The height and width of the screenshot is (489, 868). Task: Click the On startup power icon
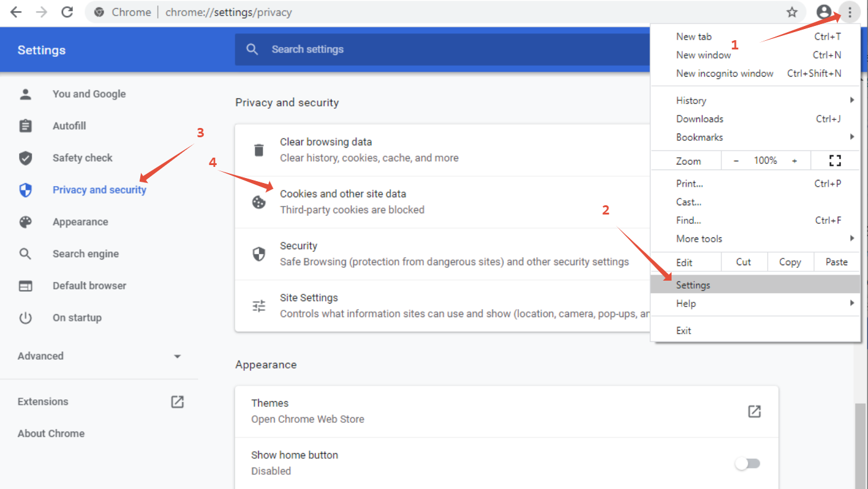coord(25,318)
